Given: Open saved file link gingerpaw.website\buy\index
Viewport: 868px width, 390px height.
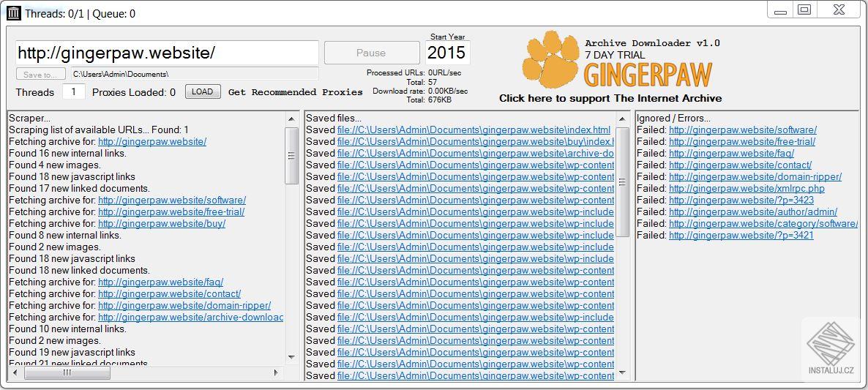Looking at the screenshot, I should [476, 142].
